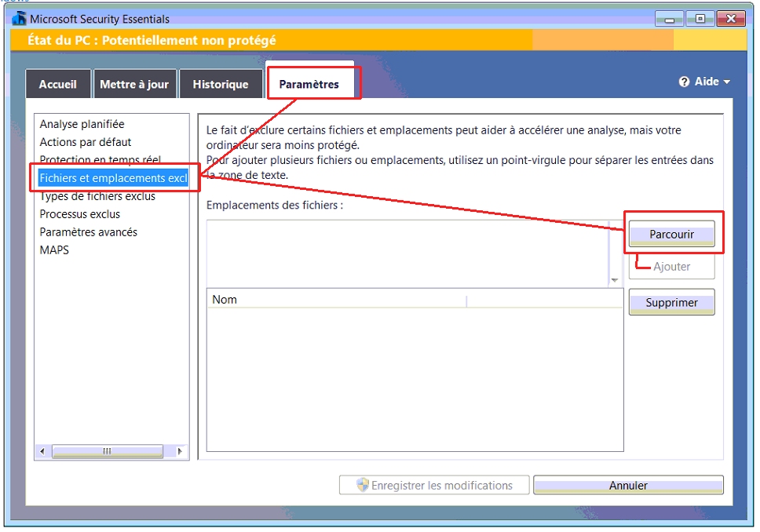The image size is (760, 532).
Task: Choose Protection en temps réel
Action: coord(100,160)
